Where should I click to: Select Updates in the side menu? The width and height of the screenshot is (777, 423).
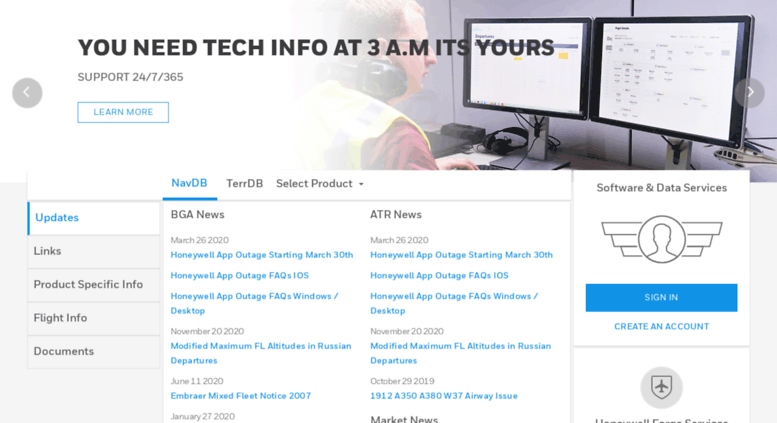tap(94, 218)
